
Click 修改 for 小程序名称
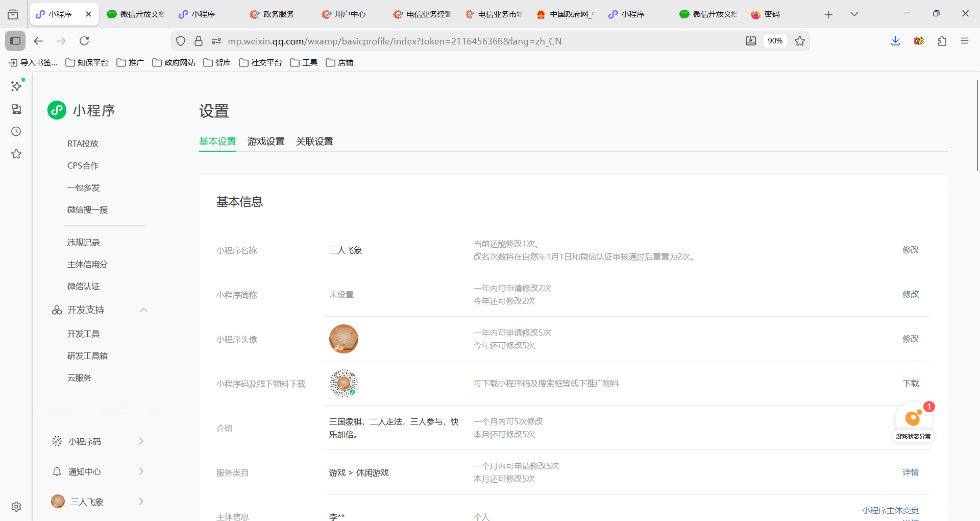911,250
